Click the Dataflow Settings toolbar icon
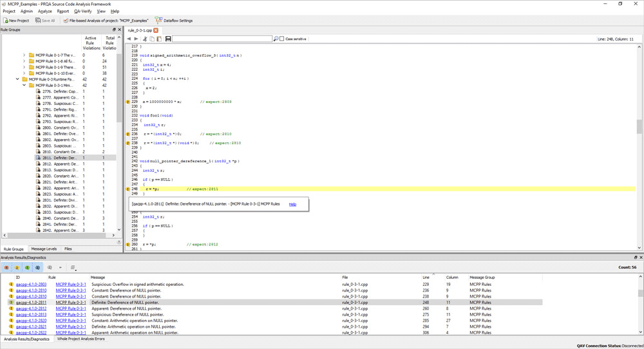The image size is (644, 349). [x=158, y=21]
